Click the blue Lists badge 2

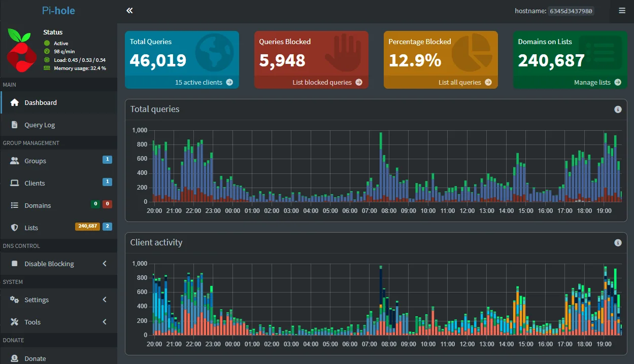tap(107, 227)
